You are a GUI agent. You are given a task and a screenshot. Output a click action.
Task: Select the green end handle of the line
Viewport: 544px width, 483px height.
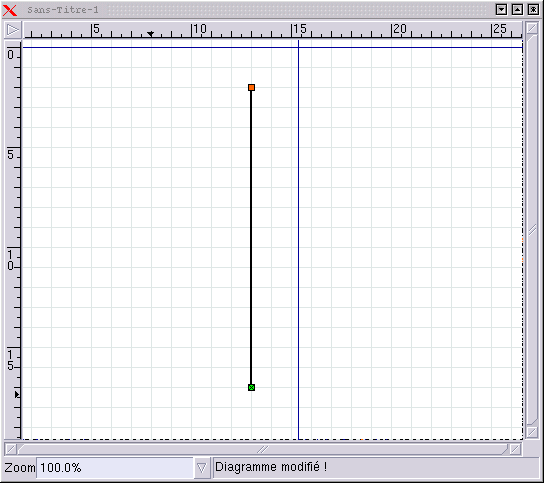pyautogui.click(x=252, y=387)
